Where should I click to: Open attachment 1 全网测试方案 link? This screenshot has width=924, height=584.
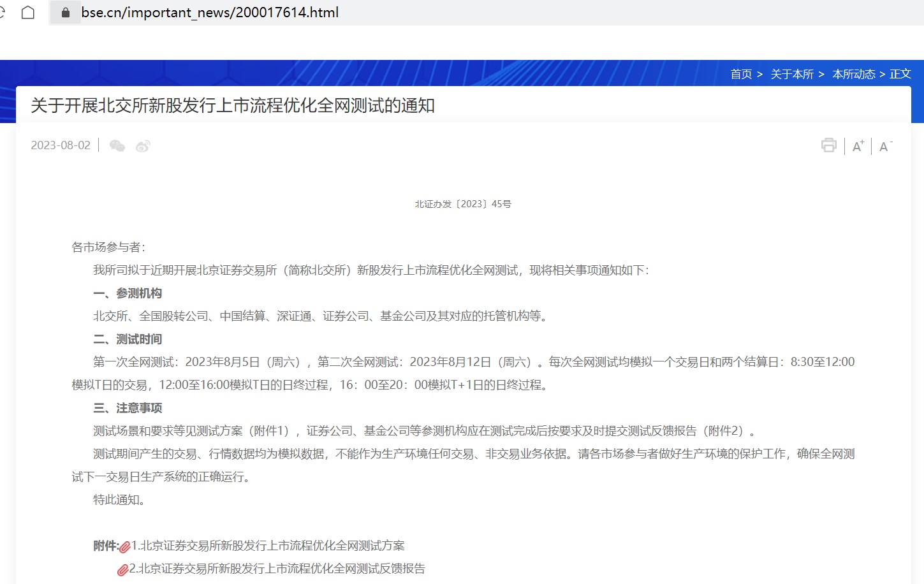pyautogui.click(x=268, y=546)
